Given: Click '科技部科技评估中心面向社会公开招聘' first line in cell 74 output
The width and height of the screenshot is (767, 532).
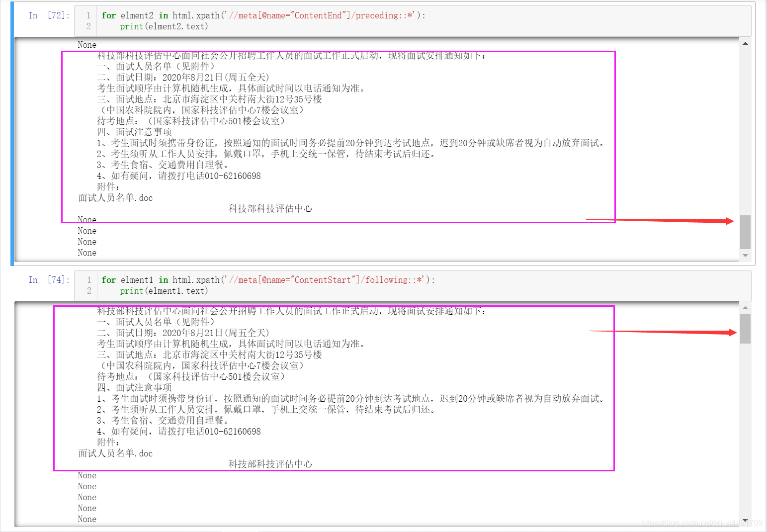Looking at the screenshot, I should point(292,311).
